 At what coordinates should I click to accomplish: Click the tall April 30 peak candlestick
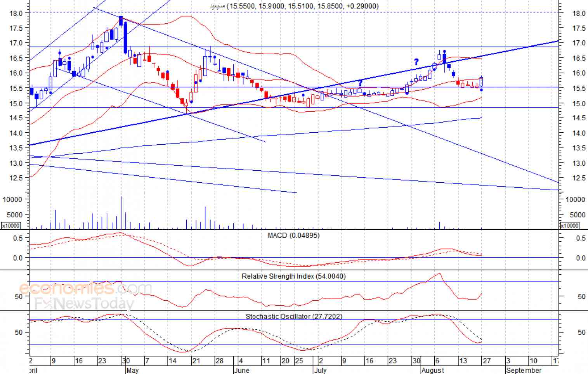point(121,21)
